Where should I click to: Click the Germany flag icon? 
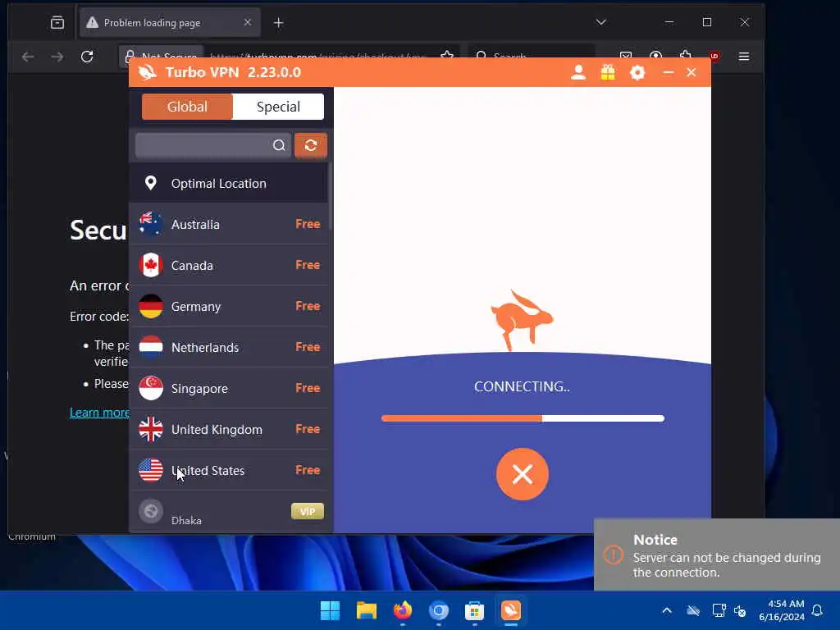click(151, 306)
